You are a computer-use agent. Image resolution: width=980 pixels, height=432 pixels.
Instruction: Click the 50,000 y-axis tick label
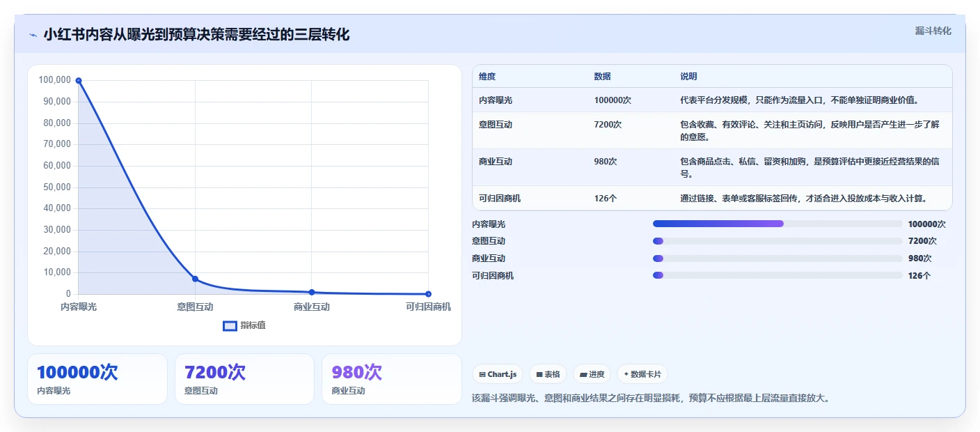(56, 187)
